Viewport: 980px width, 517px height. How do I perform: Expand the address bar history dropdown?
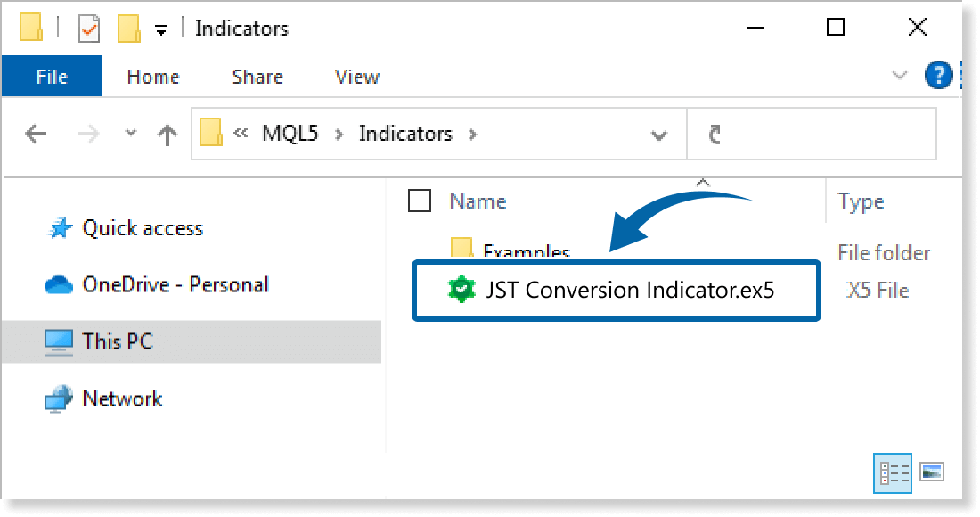click(659, 135)
